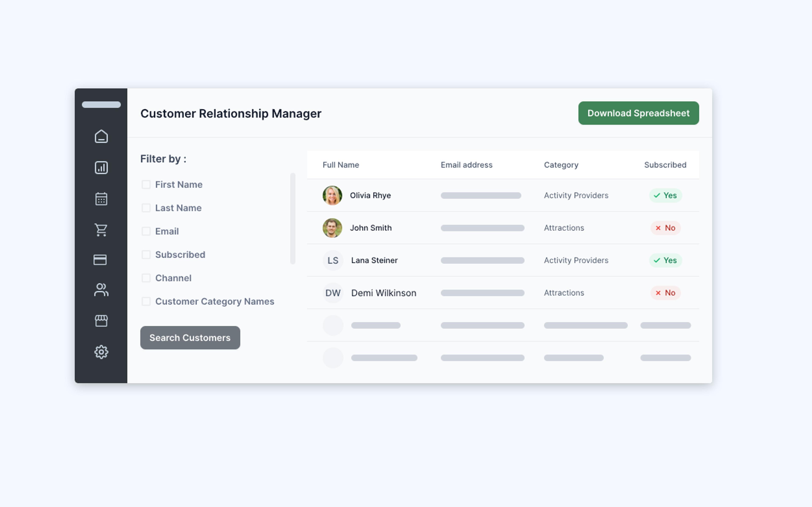Select Customer Category Names filter checkbox

point(146,301)
